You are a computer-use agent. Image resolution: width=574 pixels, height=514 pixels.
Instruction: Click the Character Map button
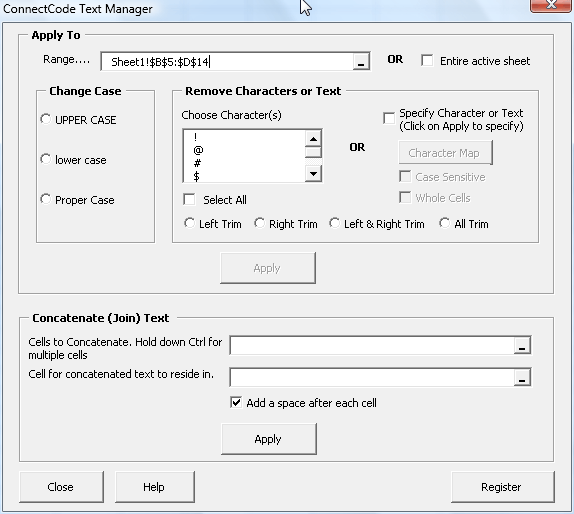(445, 153)
